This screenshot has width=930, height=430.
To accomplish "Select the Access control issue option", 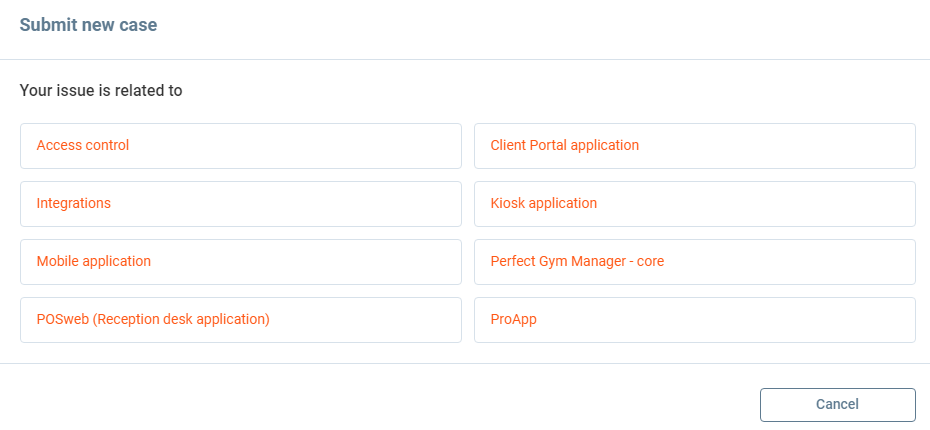I will point(240,146).
